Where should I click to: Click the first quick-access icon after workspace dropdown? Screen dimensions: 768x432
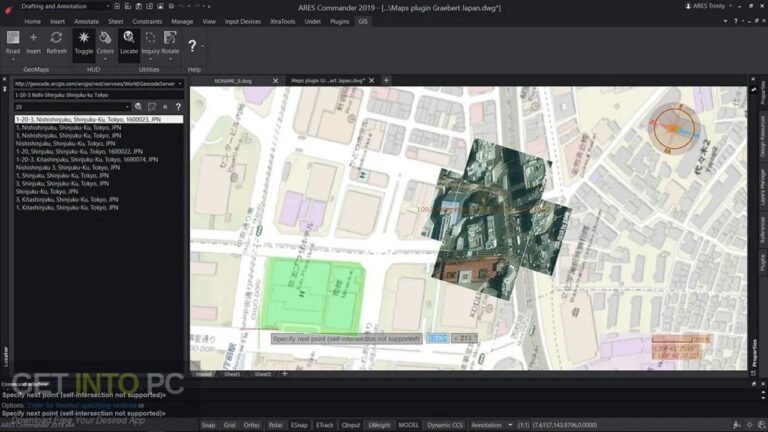pos(117,6)
